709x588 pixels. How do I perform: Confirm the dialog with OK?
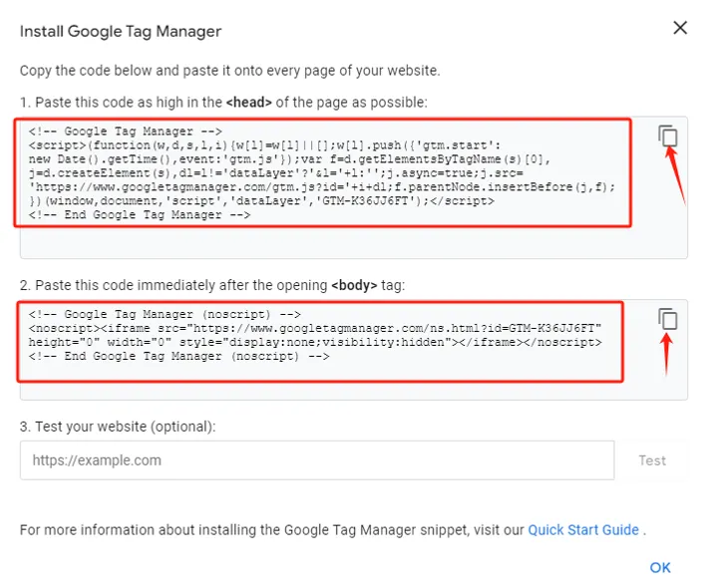tap(660, 568)
